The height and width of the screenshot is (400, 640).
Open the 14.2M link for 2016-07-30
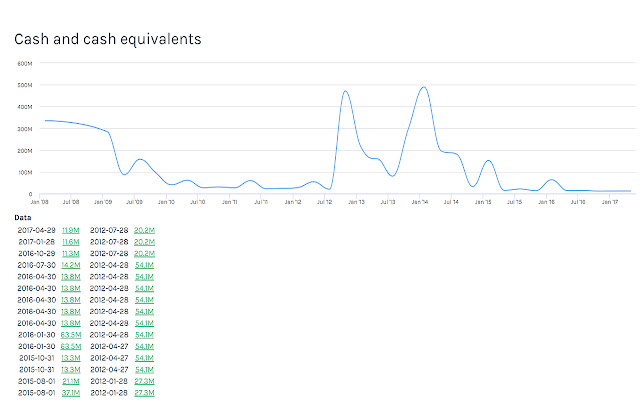[x=71, y=265]
